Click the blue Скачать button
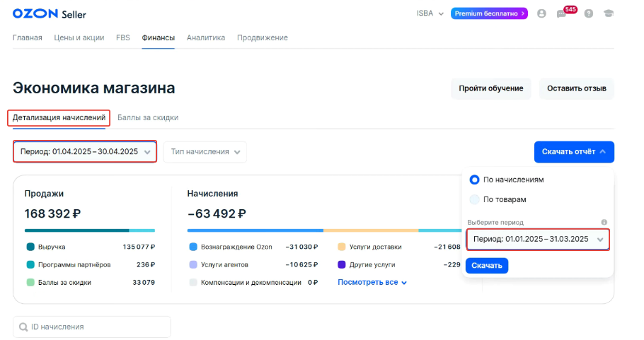 pos(487,265)
